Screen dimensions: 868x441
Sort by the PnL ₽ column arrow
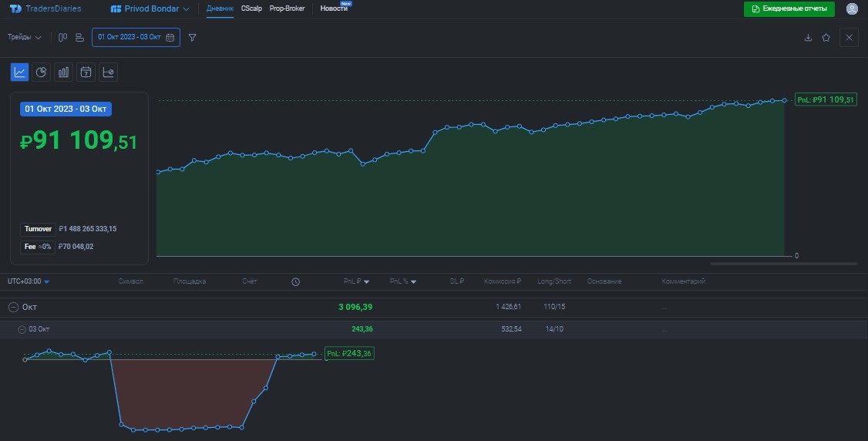coord(366,282)
